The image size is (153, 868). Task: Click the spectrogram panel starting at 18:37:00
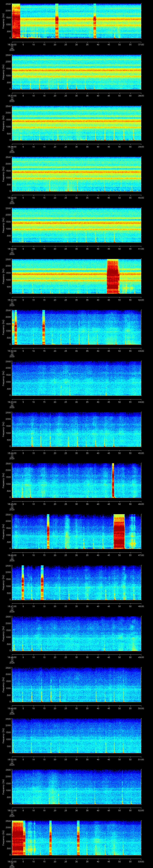tap(77, 72)
